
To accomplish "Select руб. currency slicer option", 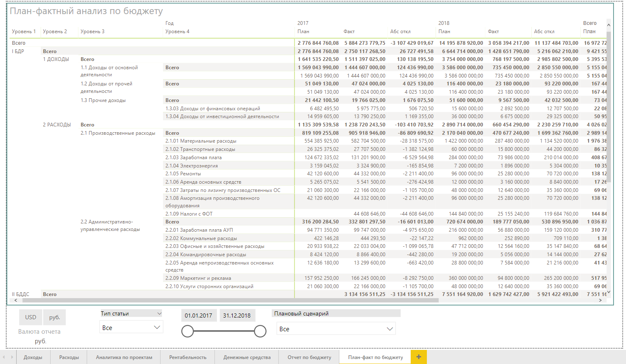I will 54,317.
